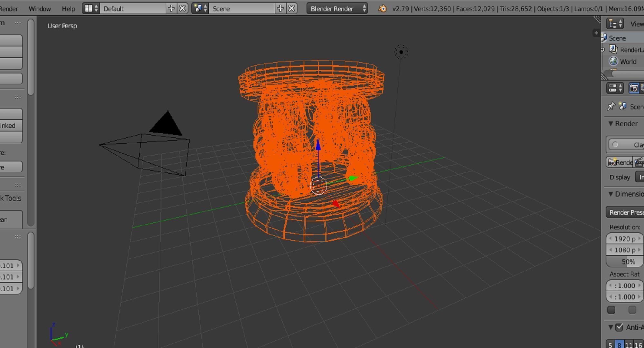Click the lower operator panel scrollbar
Screen dimensions: 644x348
click(31, 261)
